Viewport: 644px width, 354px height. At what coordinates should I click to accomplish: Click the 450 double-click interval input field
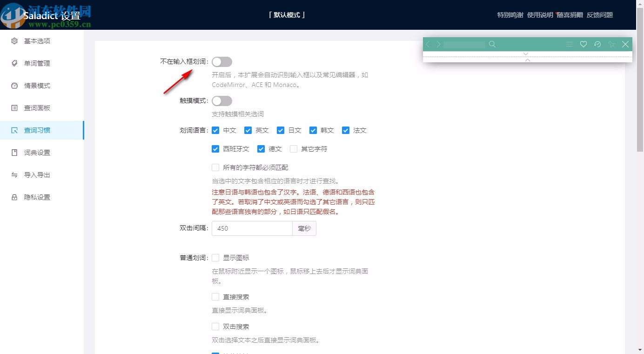click(252, 228)
